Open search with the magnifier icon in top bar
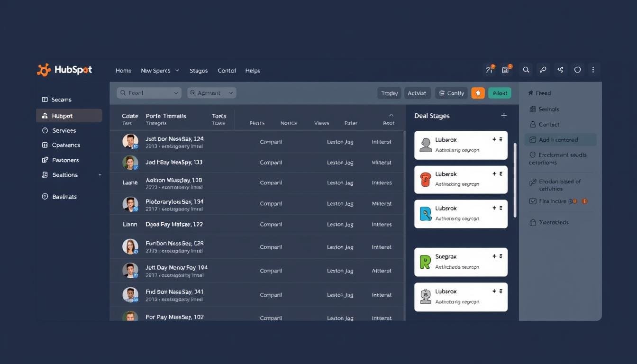The width and height of the screenshot is (637, 364). 526,70
